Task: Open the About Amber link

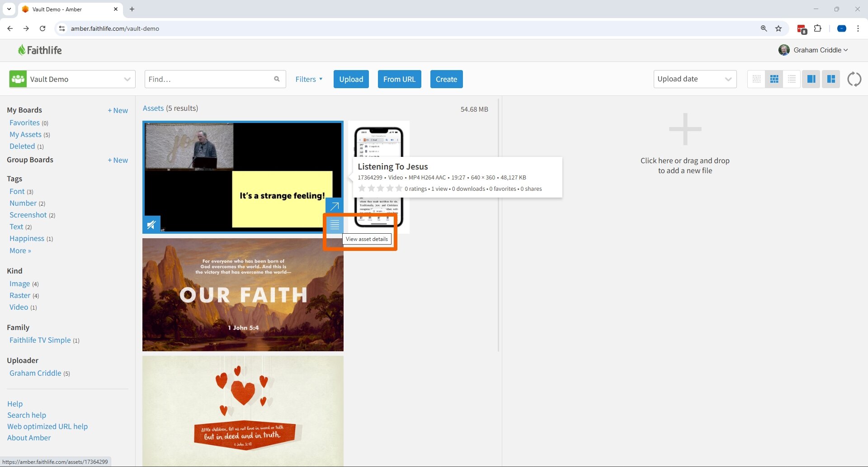Action: tap(29, 438)
